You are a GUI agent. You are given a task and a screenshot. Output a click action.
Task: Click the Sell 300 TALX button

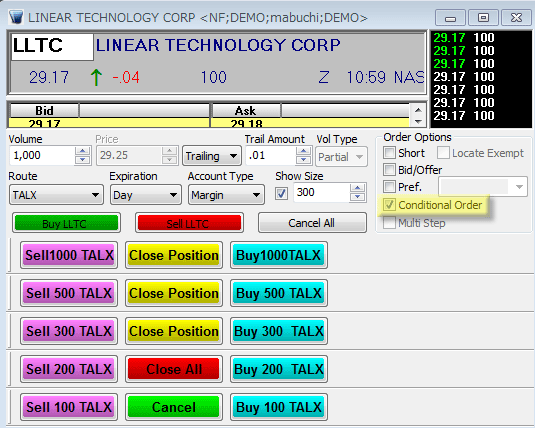[69, 331]
